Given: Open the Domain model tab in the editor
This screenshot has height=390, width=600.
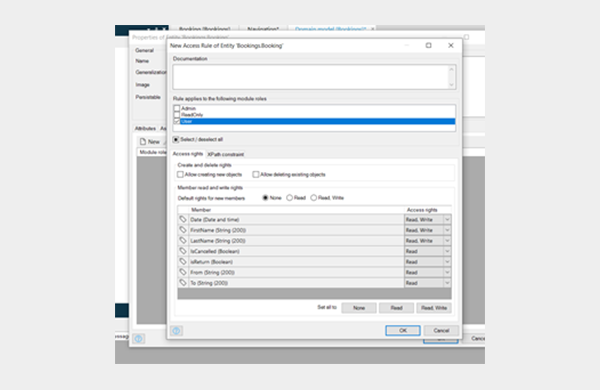Looking at the screenshot, I should point(332,29).
